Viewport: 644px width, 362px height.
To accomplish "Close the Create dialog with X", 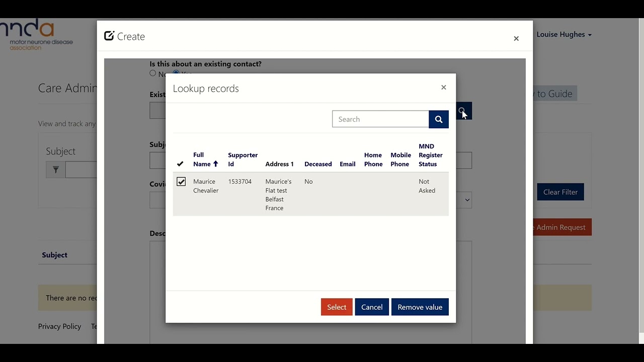I will [516, 38].
